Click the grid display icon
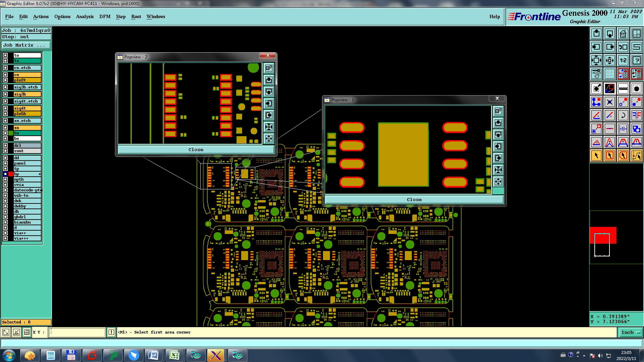 (x=609, y=74)
